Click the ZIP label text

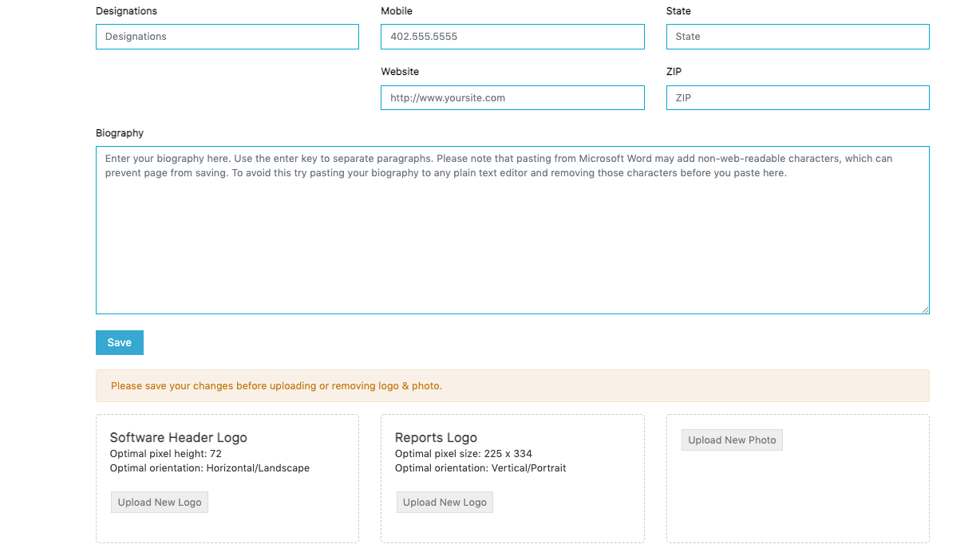674,72
